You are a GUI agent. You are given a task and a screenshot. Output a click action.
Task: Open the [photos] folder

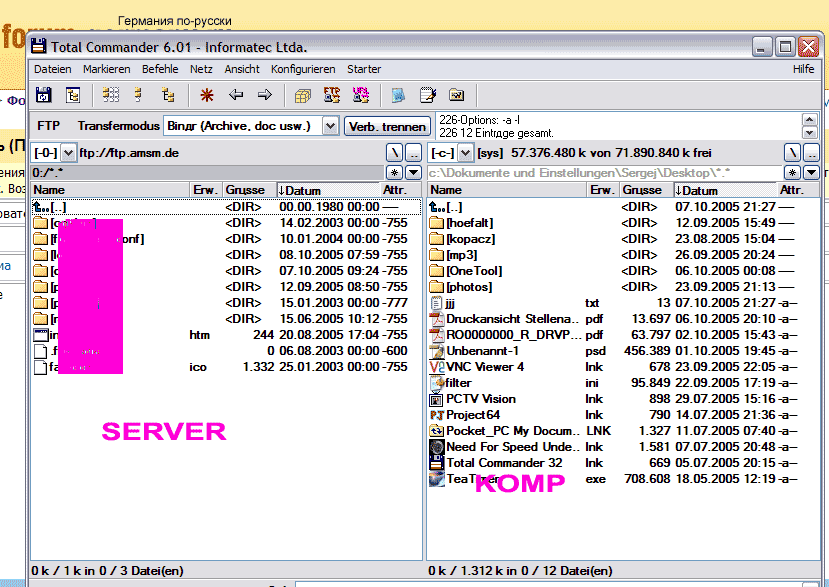[613, 287]
